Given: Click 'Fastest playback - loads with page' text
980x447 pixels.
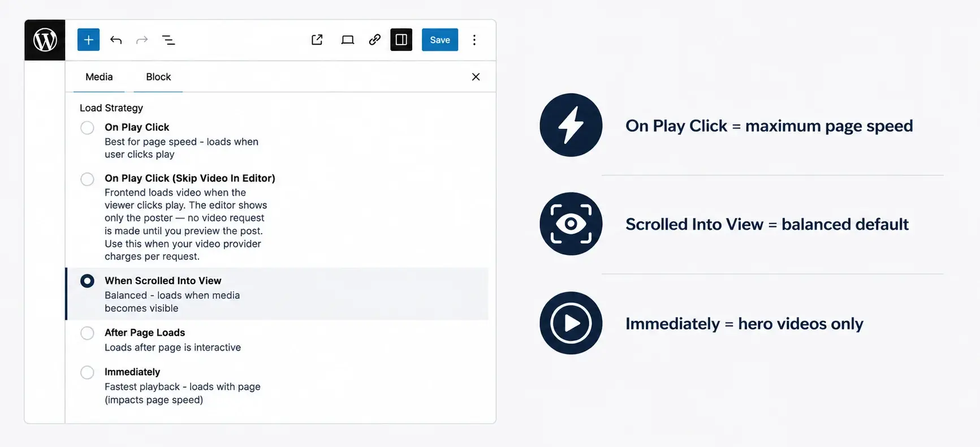Looking at the screenshot, I should [182, 387].
